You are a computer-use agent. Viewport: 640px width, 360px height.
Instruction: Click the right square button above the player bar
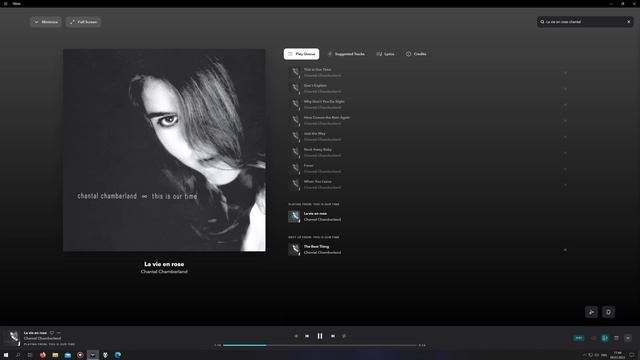point(608,312)
